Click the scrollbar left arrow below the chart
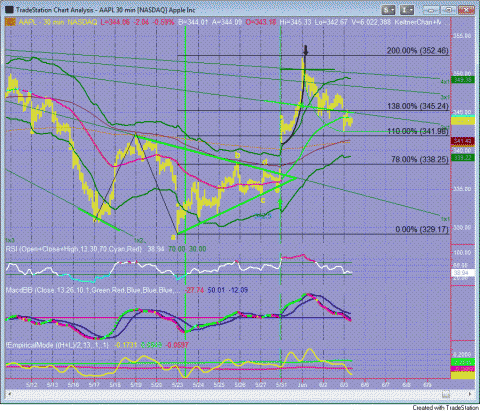 pyautogui.click(x=8, y=394)
